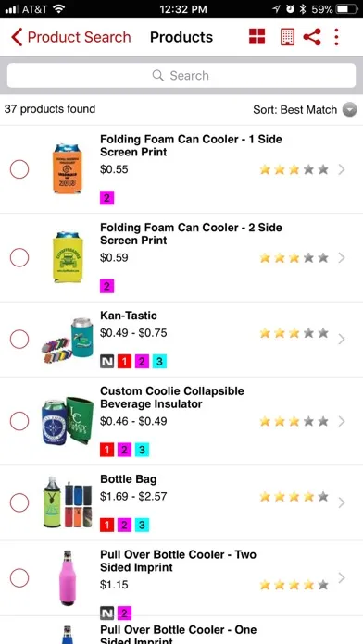Open Pull Over Bottle Cooler - Two Sided Imprint
Screen dimensions: 363x644
point(178,561)
